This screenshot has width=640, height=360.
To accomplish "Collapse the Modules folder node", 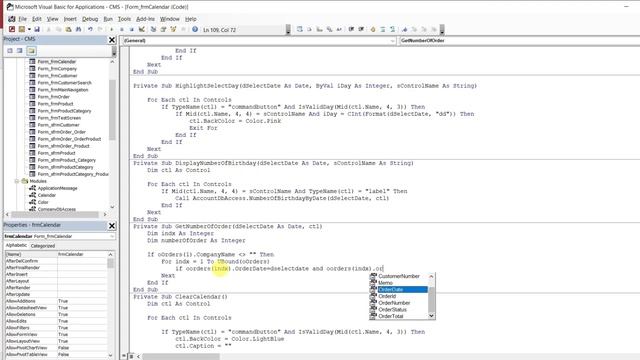I will (x=17, y=181).
